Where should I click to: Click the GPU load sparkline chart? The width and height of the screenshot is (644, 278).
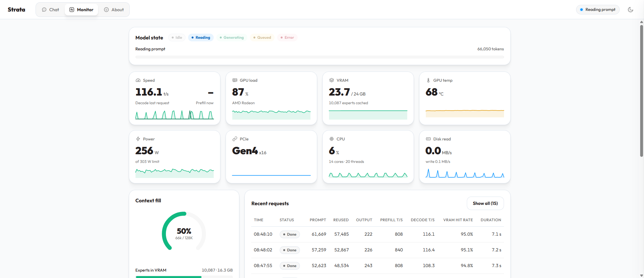(x=271, y=114)
